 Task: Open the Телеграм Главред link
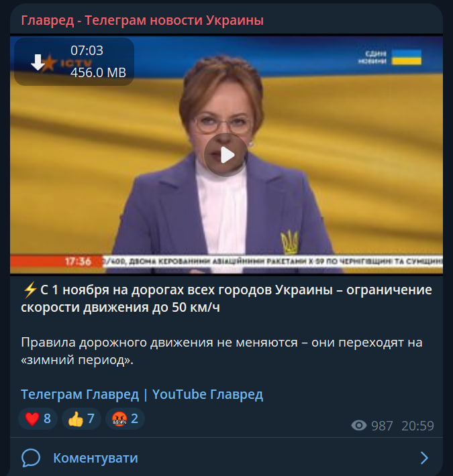80,394
